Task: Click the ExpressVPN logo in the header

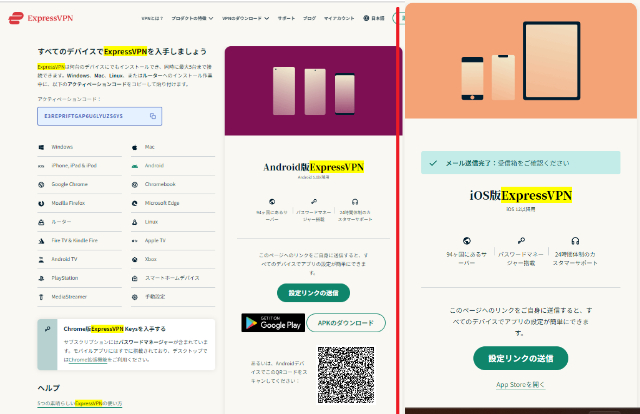Action: pyautogui.click(x=40, y=18)
